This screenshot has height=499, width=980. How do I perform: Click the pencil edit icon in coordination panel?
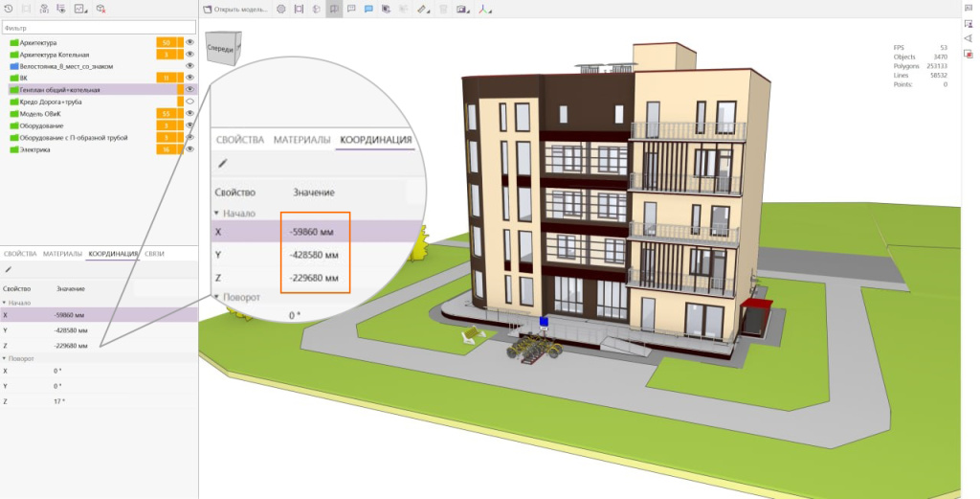coord(8,270)
